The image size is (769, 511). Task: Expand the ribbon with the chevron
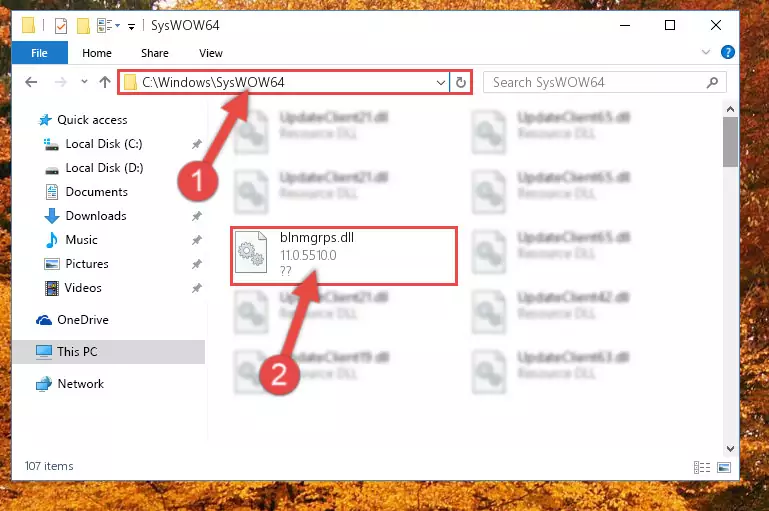(x=706, y=52)
